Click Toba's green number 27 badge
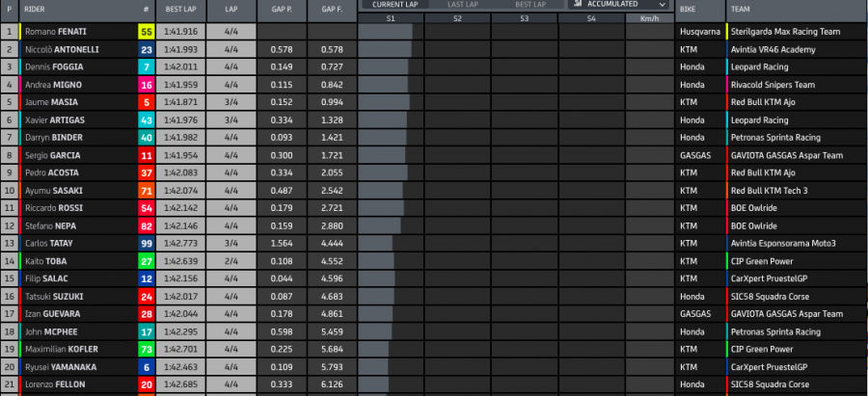This screenshot has width=868, height=396. pyautogui.click(x=146, y=261)
